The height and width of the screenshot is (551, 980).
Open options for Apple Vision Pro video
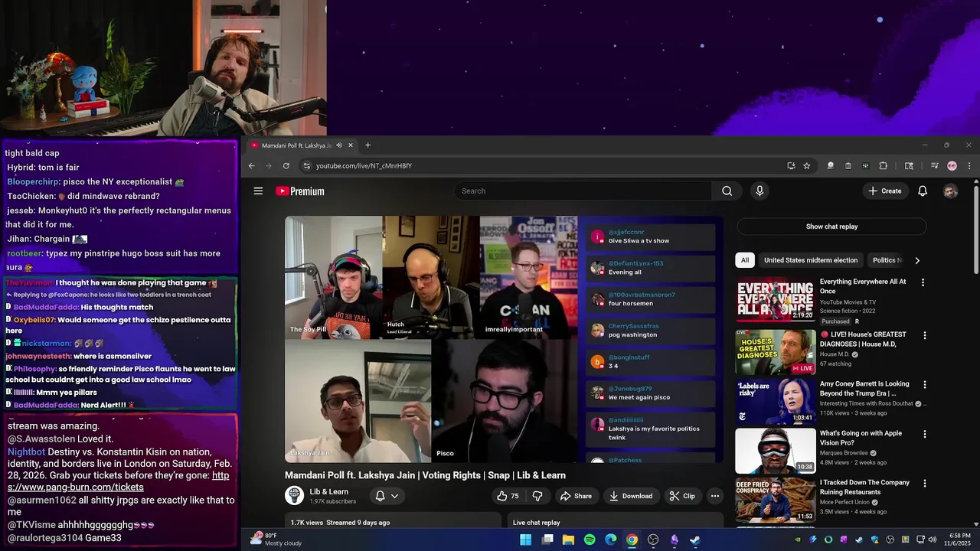[x=924, y=434]
